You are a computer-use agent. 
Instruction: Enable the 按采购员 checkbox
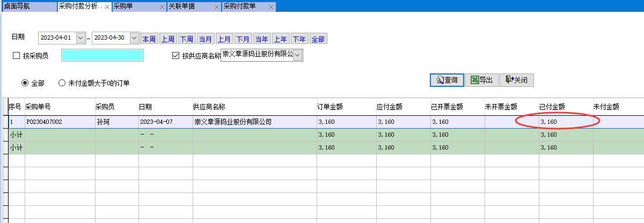coord(16,56)
